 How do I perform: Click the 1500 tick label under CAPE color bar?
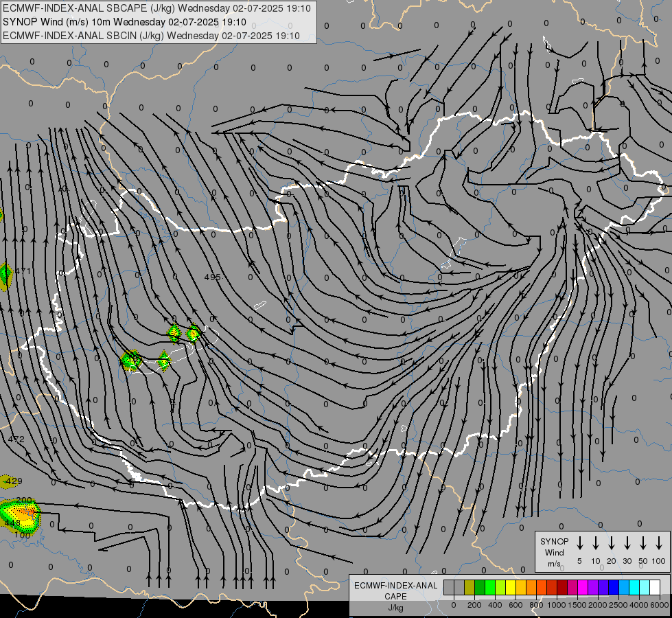[x=577, y=605]
